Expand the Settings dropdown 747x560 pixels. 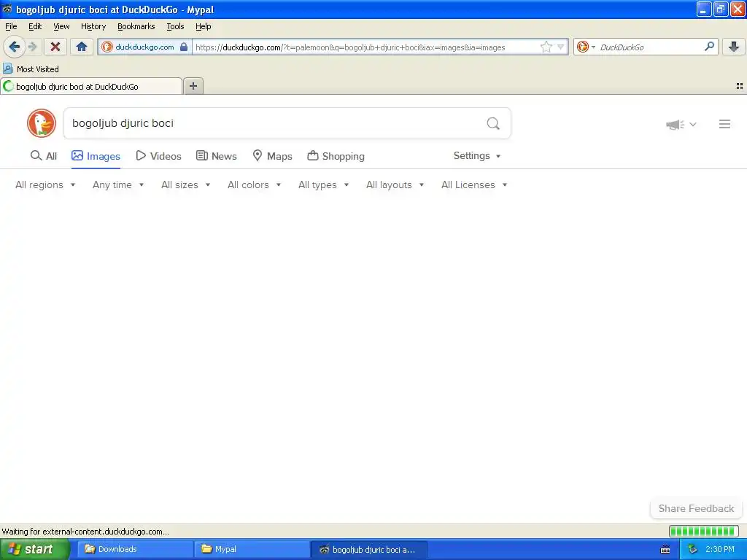pos(477,156)
